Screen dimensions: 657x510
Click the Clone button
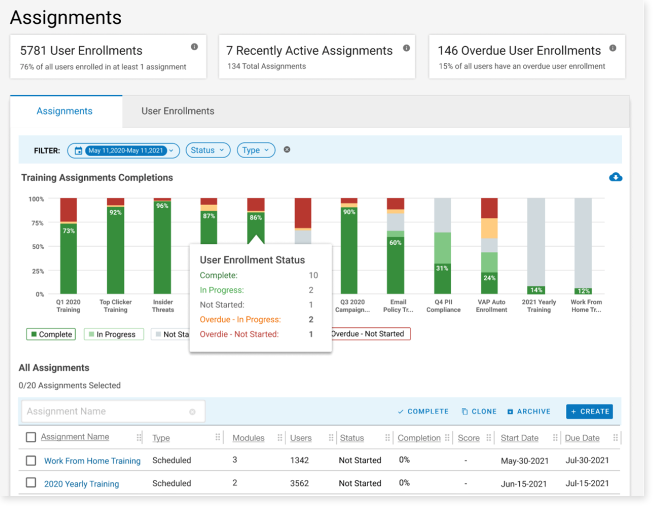[479, 412]
